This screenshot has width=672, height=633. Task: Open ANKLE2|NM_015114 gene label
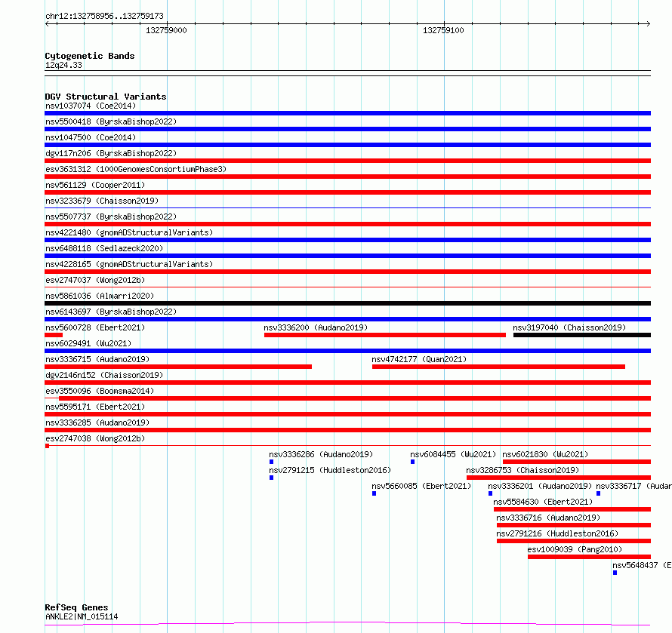82,616
